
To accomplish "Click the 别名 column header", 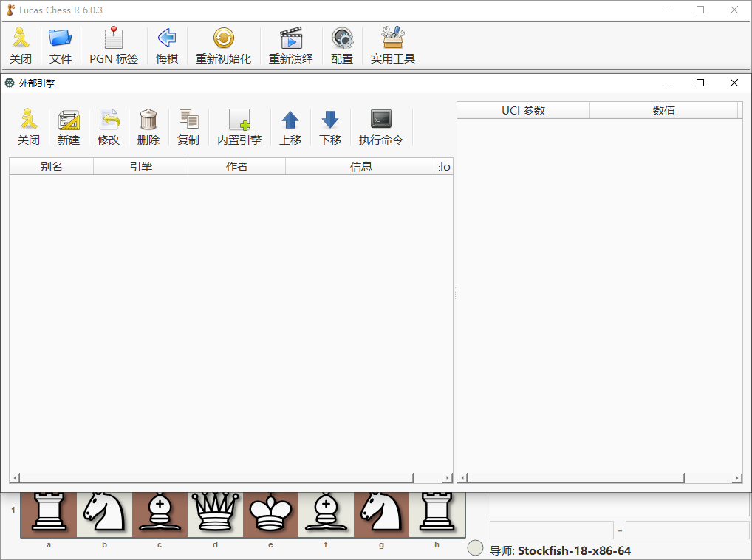I will click(51, 166).
